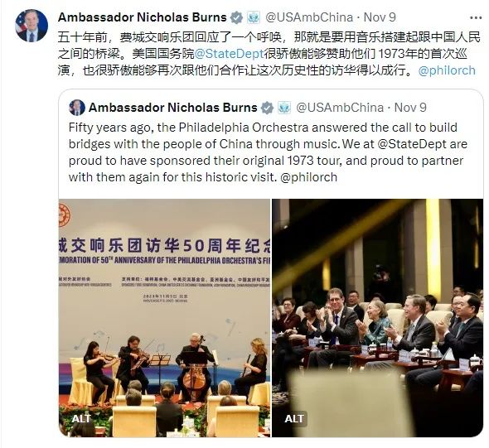Click the quoted tweet's Nov 9 date
Screen dimensions: 489x448
(410, 108)
